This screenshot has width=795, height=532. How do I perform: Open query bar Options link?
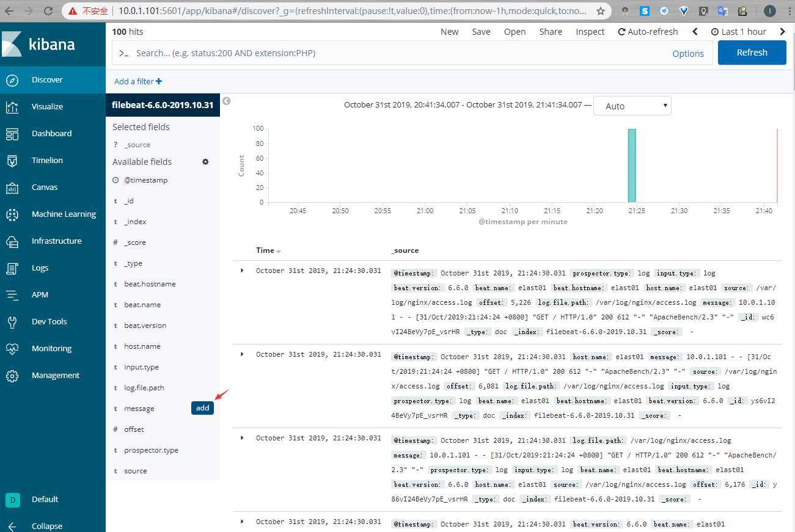pyautogui.click(x=688, y=54)
